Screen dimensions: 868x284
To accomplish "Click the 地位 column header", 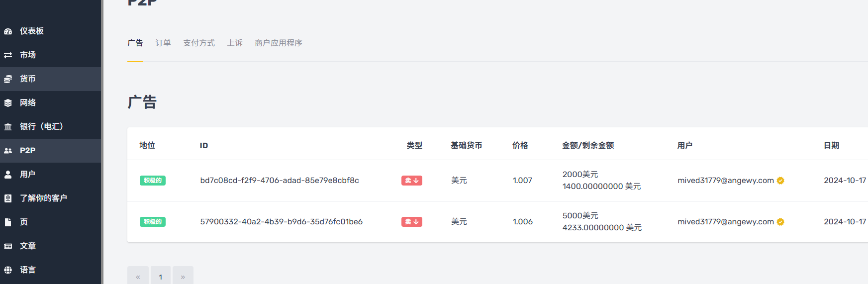I will pyautogui.click(x=147, y=145).
